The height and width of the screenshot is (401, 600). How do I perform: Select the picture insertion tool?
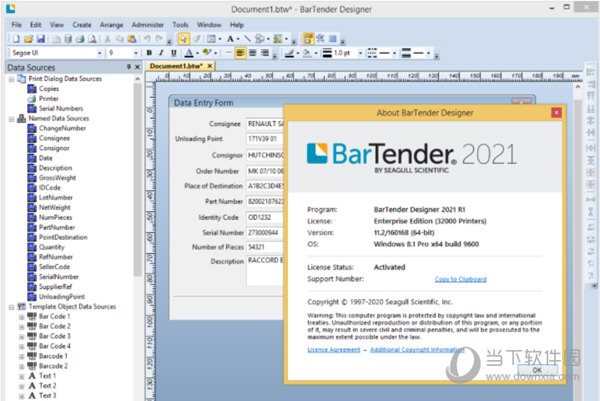pyautogui.click(x=278, y=39)
